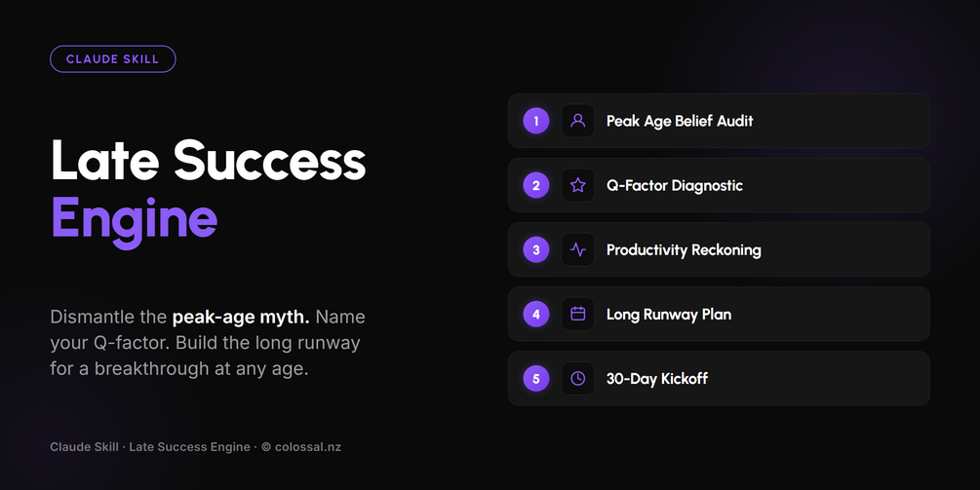This screenshot has width=980, height=490.
Task: Click the bold peak-age myth phrase
Action: [241, 318]
